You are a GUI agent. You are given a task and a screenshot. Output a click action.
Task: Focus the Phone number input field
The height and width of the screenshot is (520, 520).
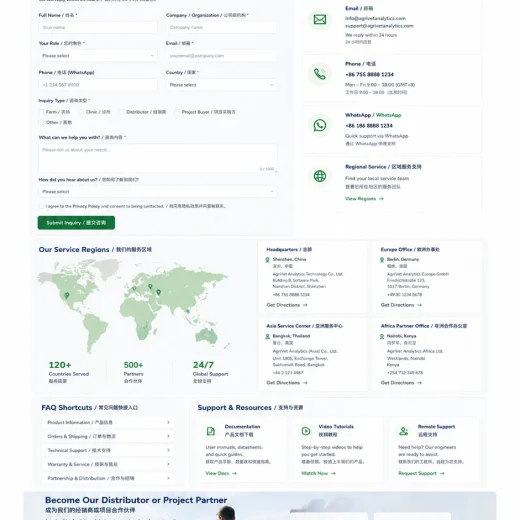pyautogui.click(x=98, y=85)
